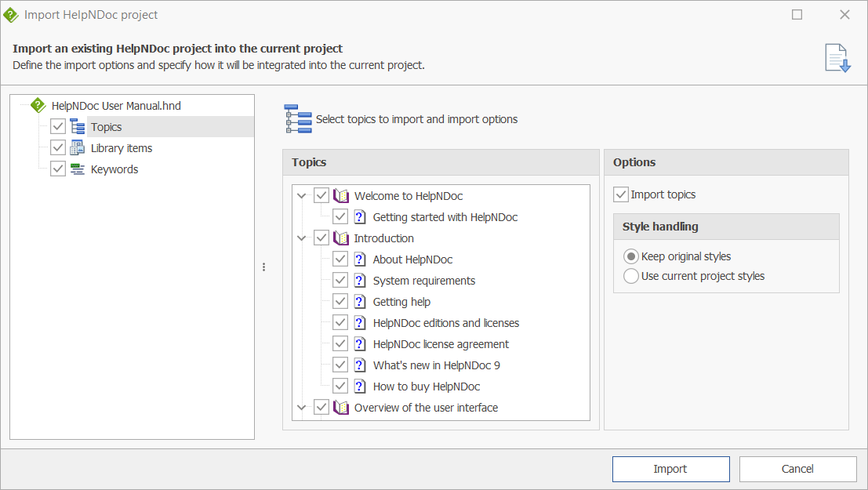Select HelpNDoc User Manual.hnd root node
Viewport: 868px width, 490px height.
click(x=116, y=106)
